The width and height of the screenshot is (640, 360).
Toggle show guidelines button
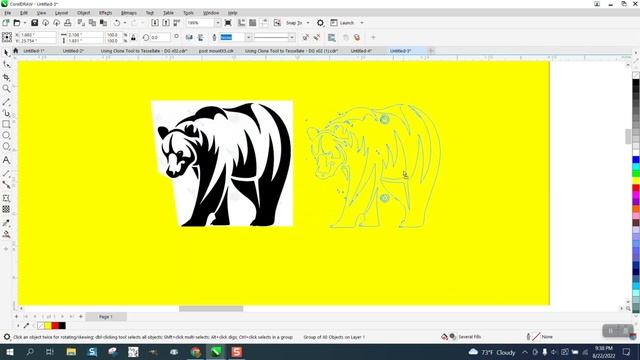pos(264,23)
